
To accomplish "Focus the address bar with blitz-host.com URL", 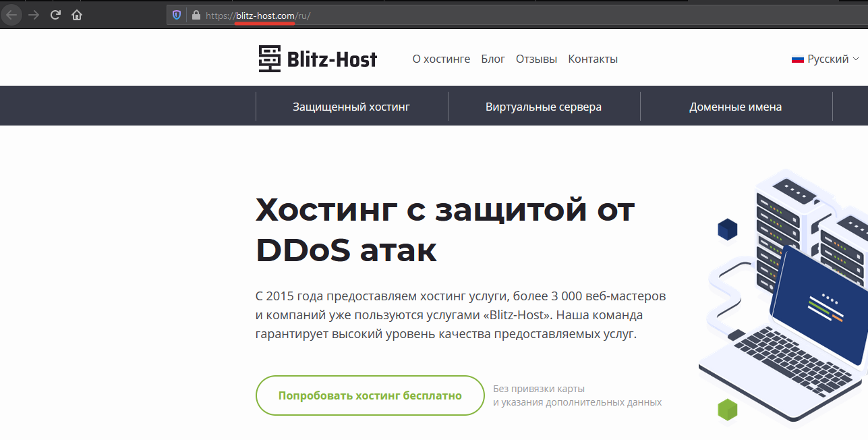I will 472,15.
